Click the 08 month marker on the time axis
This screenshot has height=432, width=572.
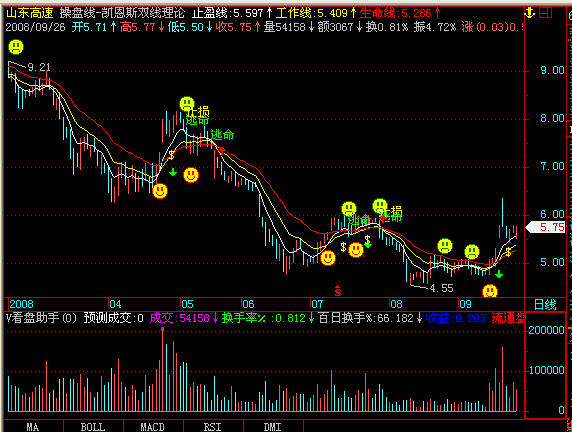pos(397,304)
